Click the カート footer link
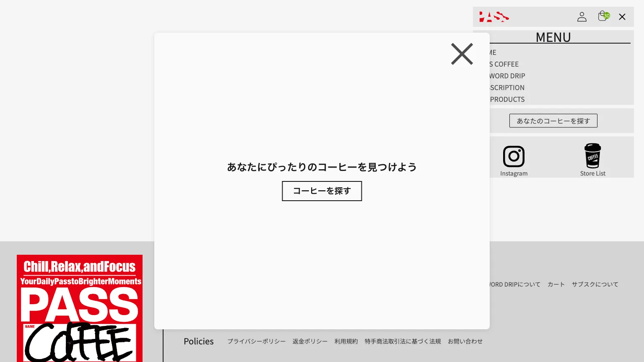This screenshot has width=644, height=362. click(556, 284)
